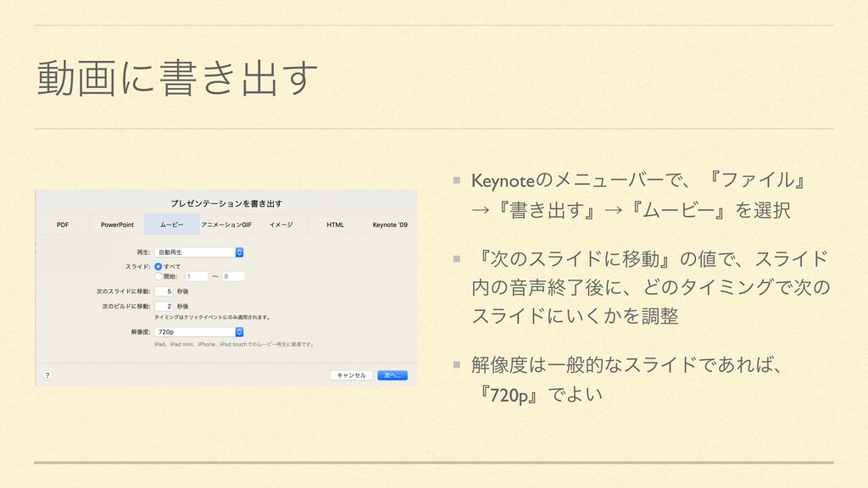Select the 開始 range radio button
This screenshot has height=488, width=868.
pyautogui.click(x=159, y=276)
